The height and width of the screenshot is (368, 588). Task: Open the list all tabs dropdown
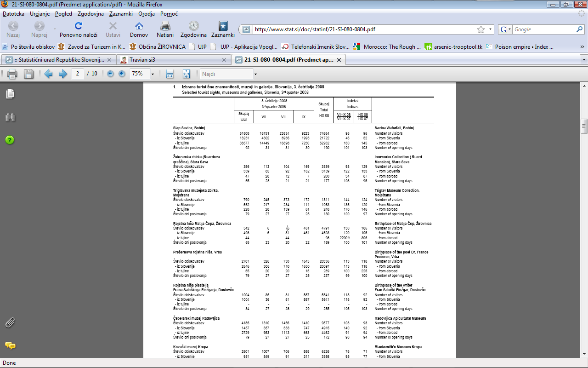(x=583, y=60)
